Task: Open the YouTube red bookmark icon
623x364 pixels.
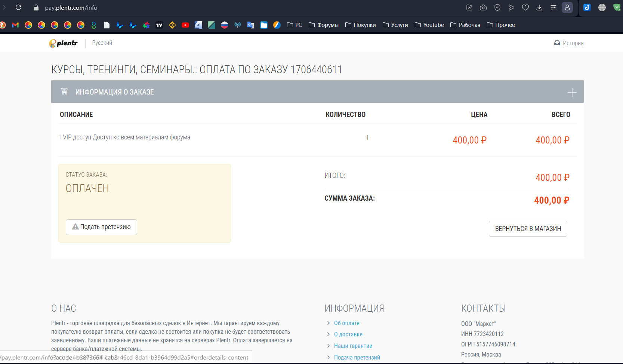Action: (185, 25)
